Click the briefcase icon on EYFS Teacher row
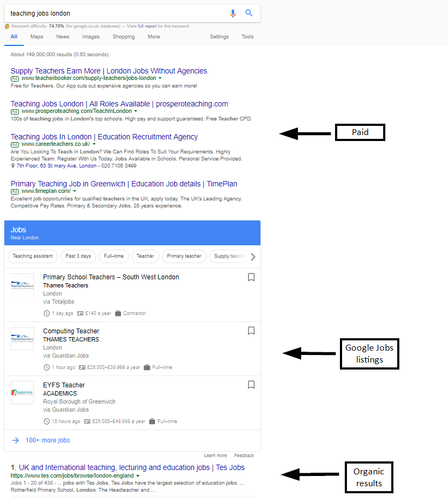The width and height of the screenshot is (448, 503). pos(152,421)
